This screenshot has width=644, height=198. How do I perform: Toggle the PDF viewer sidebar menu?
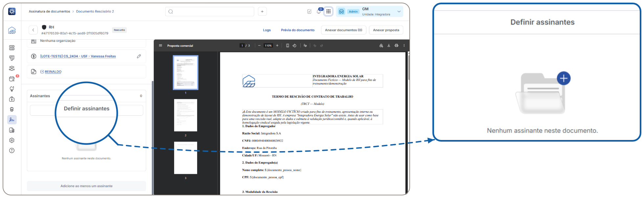[160, 46]
